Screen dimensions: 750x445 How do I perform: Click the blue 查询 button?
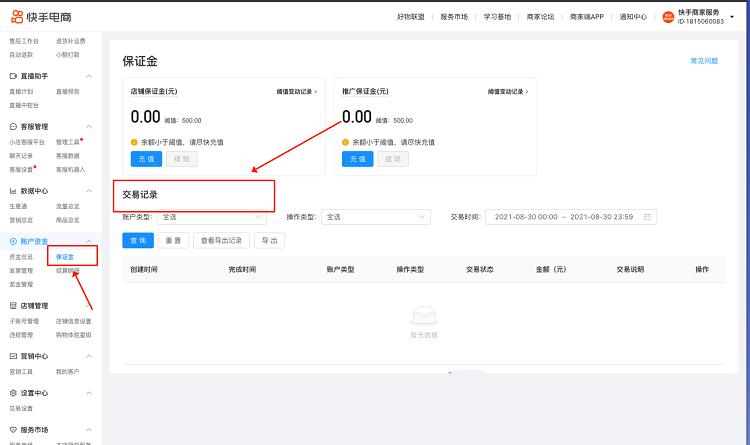click(136, 241)
